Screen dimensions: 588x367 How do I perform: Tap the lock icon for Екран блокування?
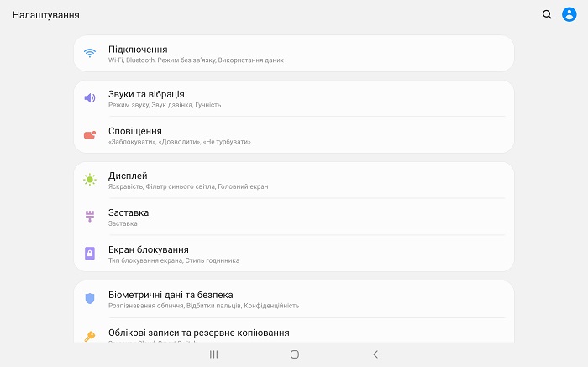point(90,254)
